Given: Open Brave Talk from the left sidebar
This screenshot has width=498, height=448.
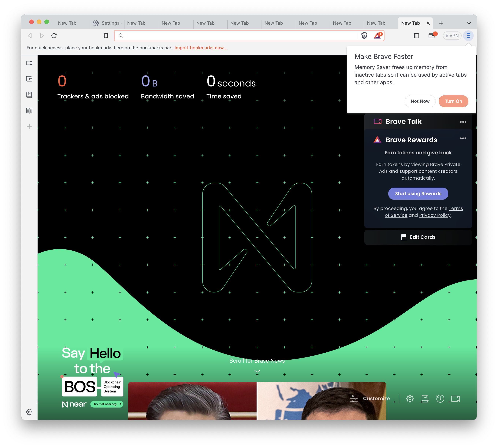Looking at the screenshot, I should [x=29, y=63].
